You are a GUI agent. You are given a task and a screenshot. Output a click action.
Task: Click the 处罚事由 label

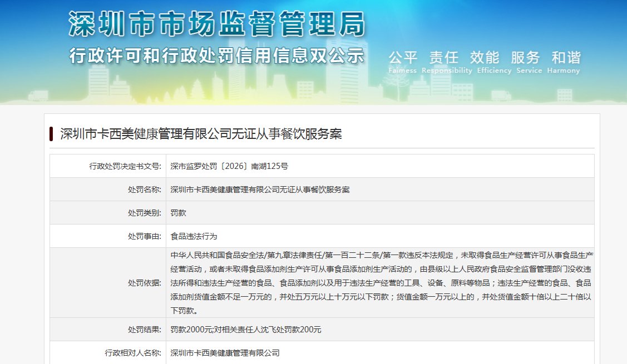(x=144, y=236)
